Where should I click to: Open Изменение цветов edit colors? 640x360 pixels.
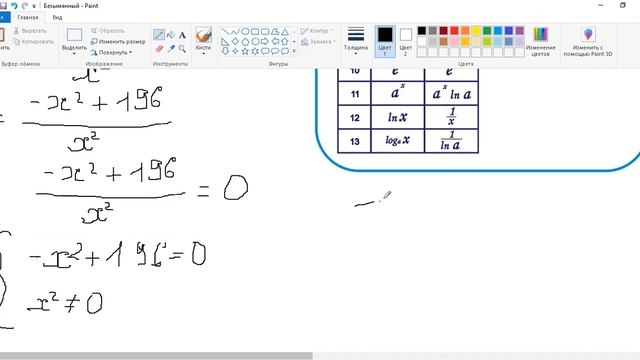click(x=540, y=41)
